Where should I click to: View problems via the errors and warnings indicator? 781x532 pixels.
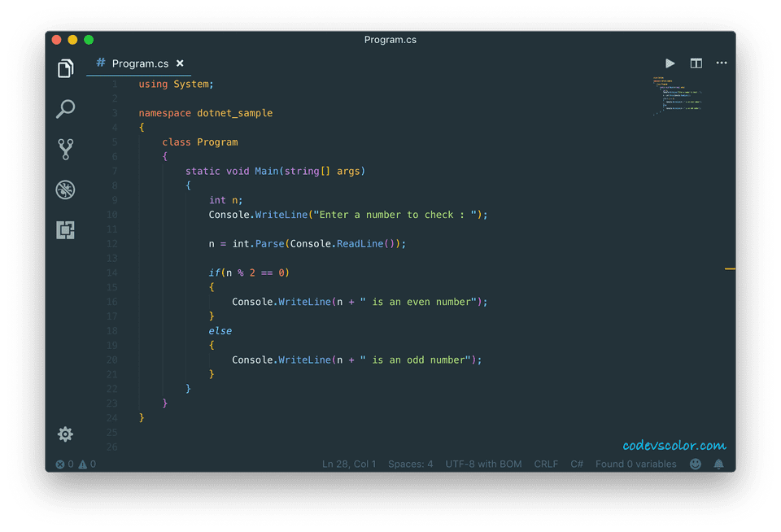(76, 464)
